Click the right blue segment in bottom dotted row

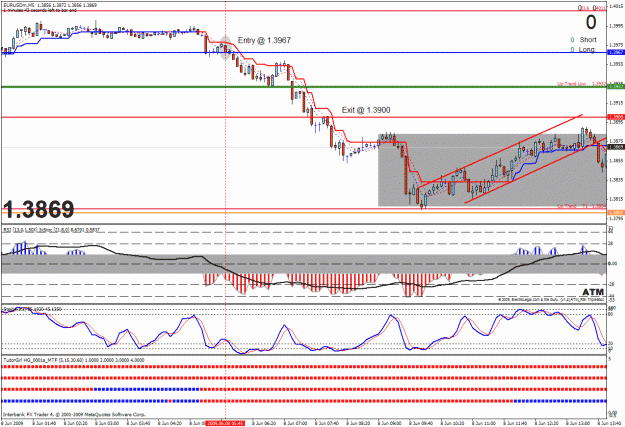pyautogui.click(x=560, y=401)
